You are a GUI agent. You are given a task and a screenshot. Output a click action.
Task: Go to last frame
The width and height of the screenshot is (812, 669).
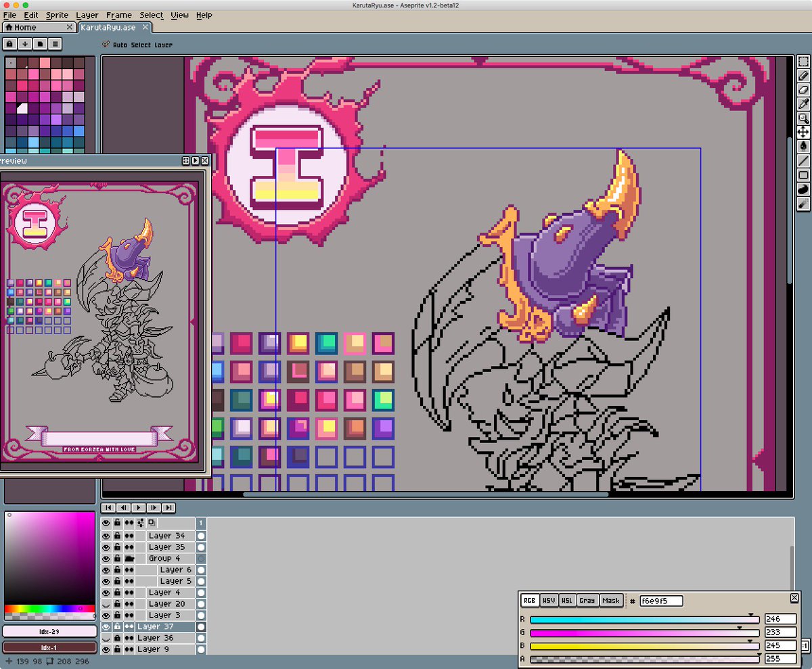[168, 507]
